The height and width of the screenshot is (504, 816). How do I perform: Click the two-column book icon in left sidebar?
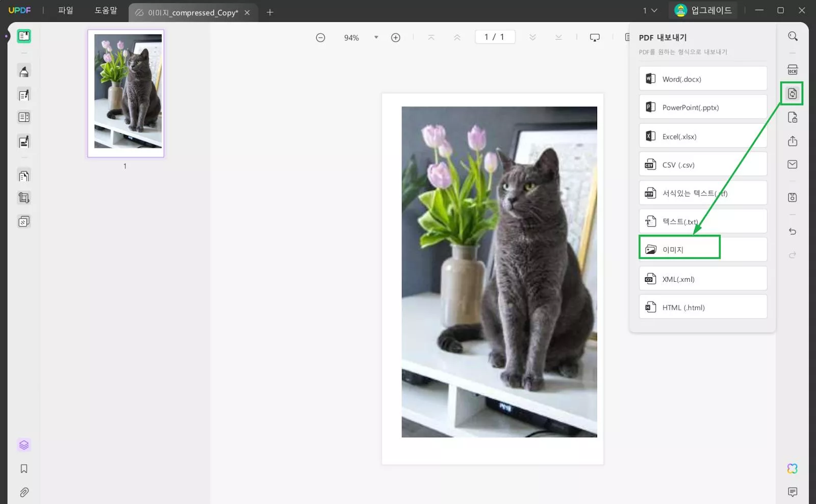(x=24, y=117)
